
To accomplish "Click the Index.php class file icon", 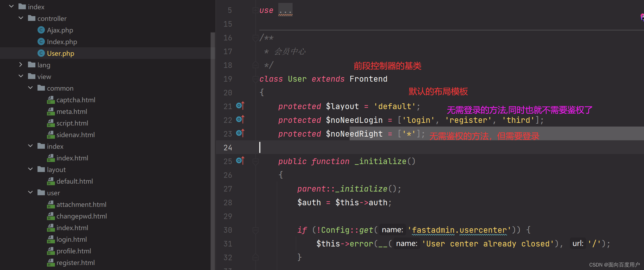I will point(41,42).
